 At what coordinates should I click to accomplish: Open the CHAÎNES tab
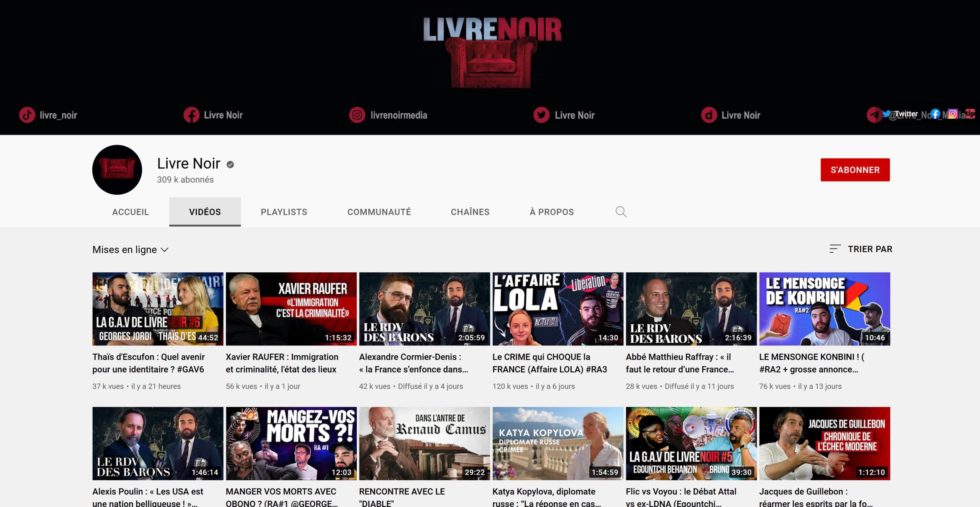coord(470,212)
